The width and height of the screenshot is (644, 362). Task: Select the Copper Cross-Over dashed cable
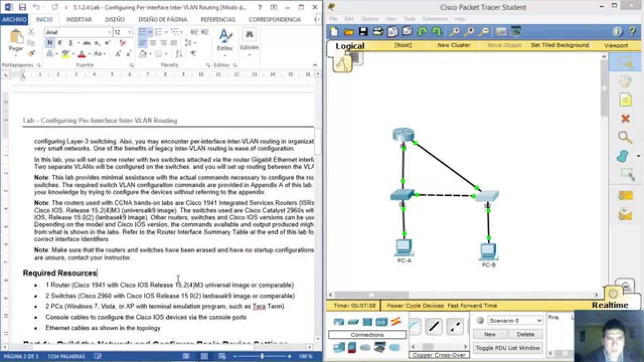click(455, 327)
